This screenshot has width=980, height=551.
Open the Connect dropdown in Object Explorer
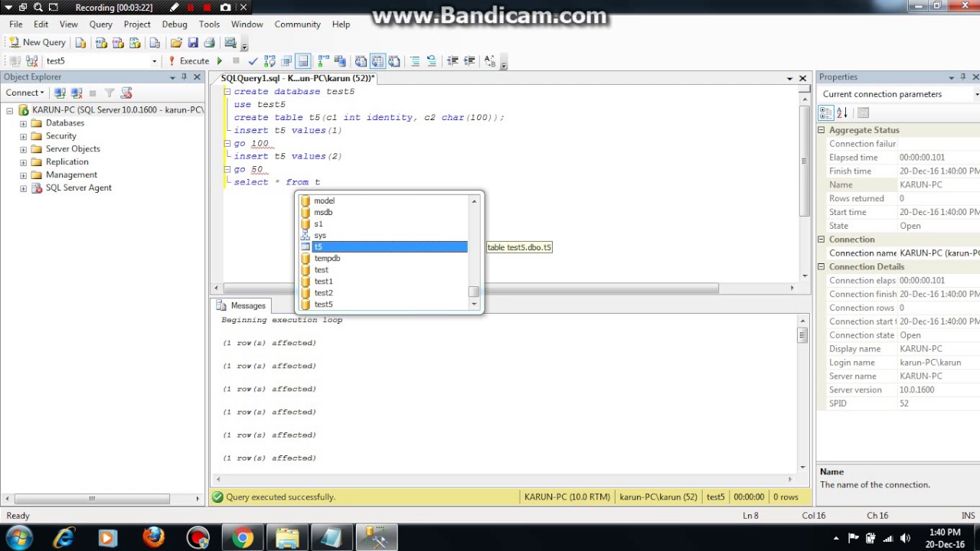[25, 93]
